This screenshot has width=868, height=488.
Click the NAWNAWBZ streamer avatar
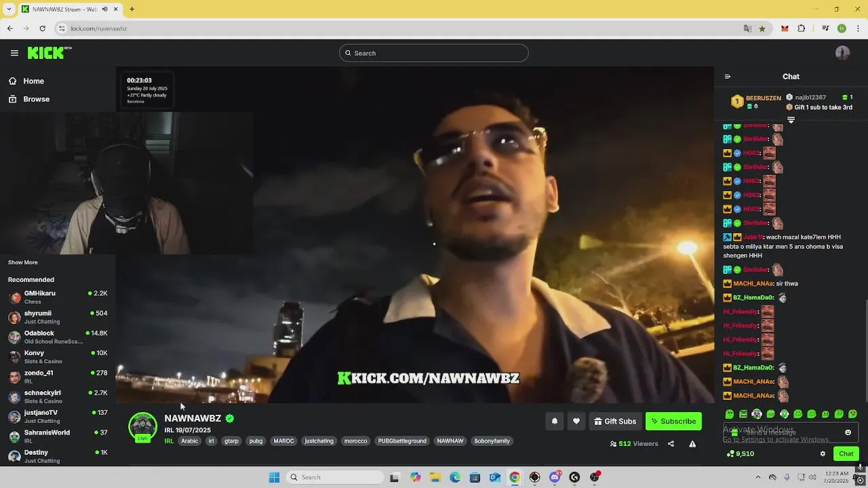click(142, 427)
